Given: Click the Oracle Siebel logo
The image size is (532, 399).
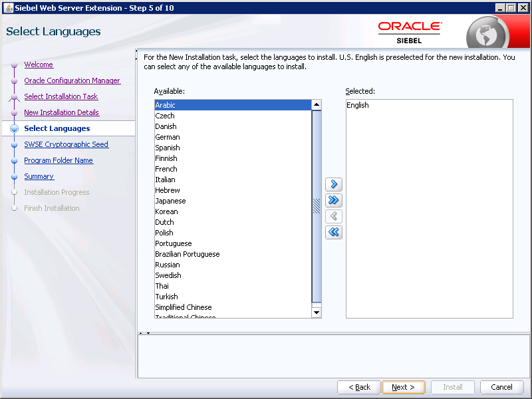Looking at the screenshot, I should [x=409, y=31].
